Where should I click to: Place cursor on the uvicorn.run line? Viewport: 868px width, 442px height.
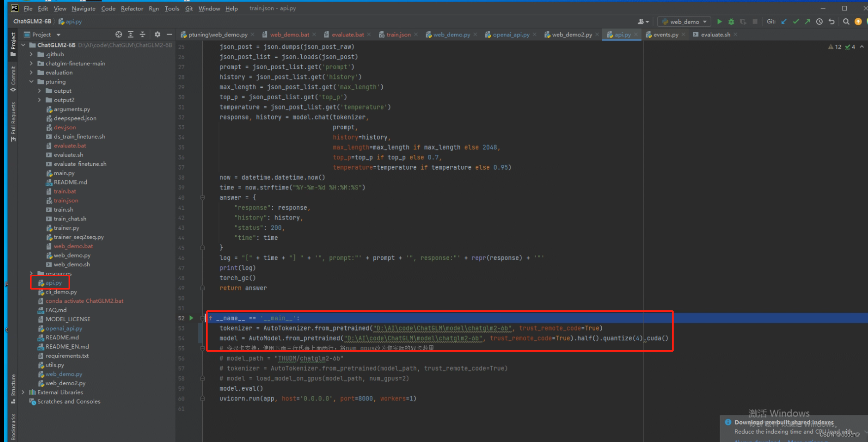318,399
